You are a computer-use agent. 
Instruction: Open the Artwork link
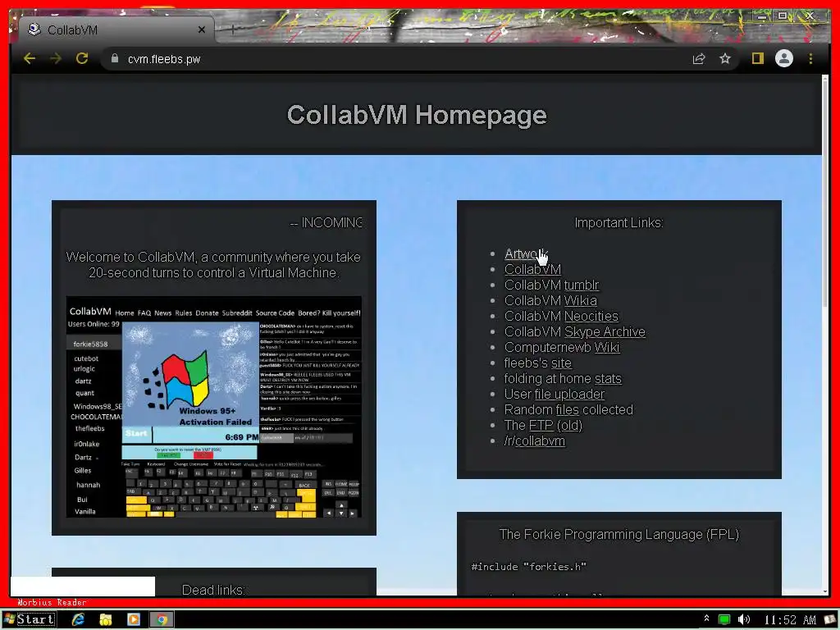(x=526, y=254)
